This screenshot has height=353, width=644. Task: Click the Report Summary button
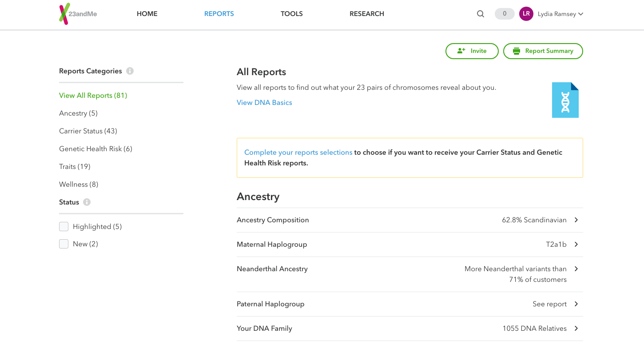pyautogui.click(x=543, y=51)
